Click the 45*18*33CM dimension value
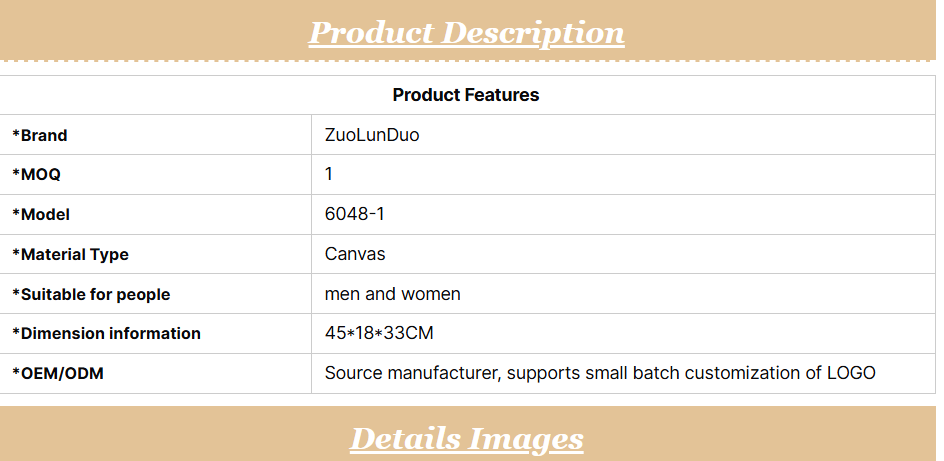Image resolution: width=944 pixels, height=461 pixels. pos(379,333)
